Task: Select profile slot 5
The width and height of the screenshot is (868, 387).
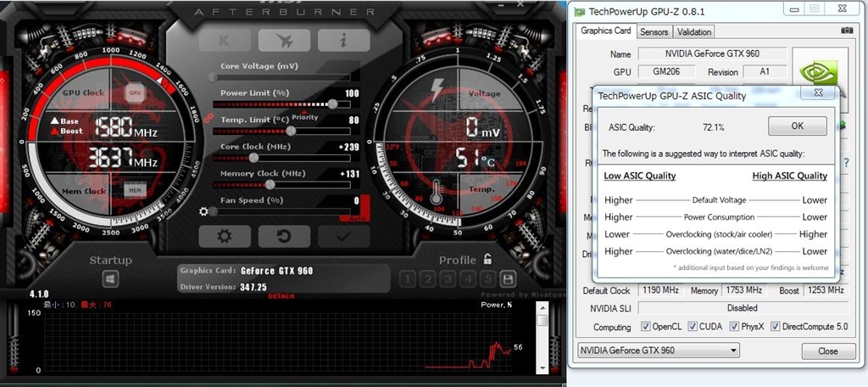Action: [488, 279]
